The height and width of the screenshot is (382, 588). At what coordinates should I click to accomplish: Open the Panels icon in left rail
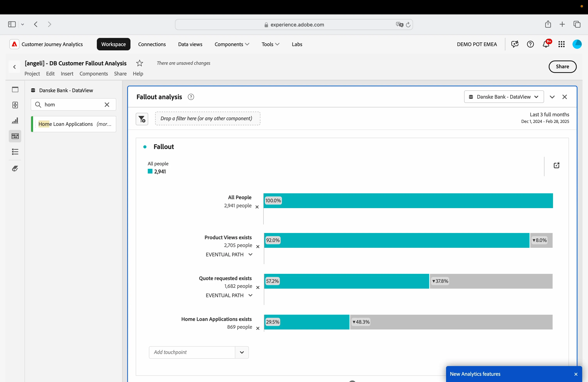(x=15, y=89)
